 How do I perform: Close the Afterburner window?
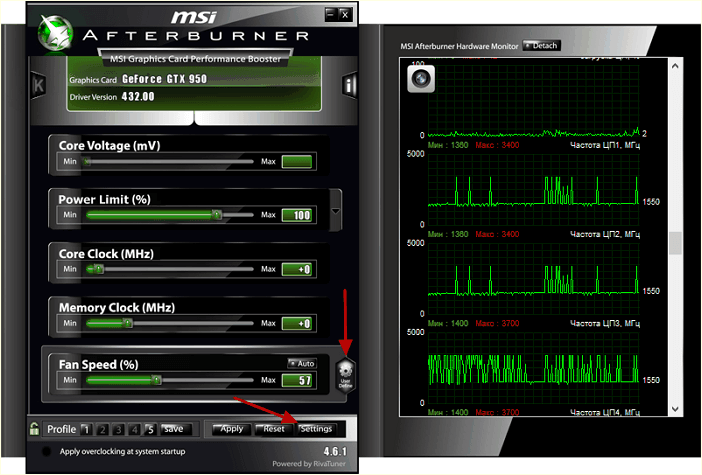coord(345,15)
